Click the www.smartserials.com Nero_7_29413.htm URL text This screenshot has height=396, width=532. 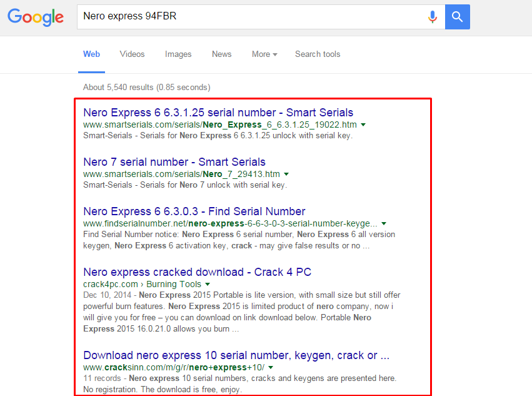click(x=181, y=174)
